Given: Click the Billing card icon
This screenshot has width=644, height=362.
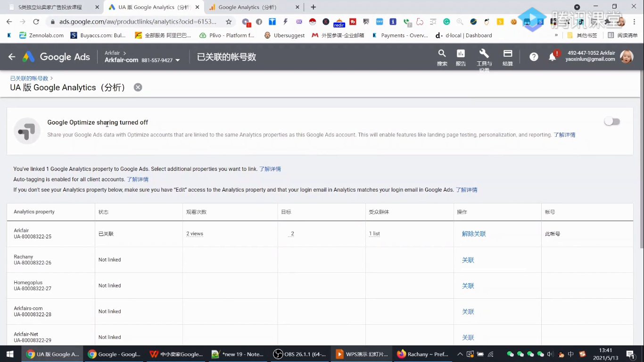Looking at the screenshot, I should click(507, 54).
